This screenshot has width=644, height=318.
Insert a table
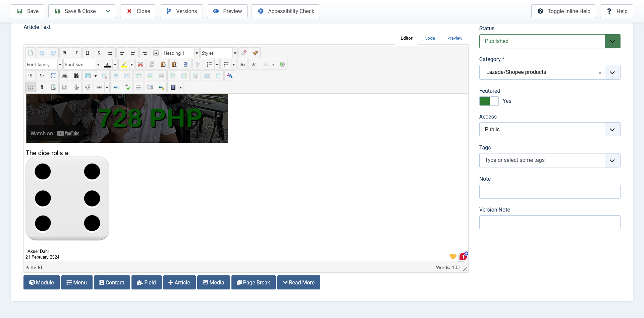tap(88, 76)
